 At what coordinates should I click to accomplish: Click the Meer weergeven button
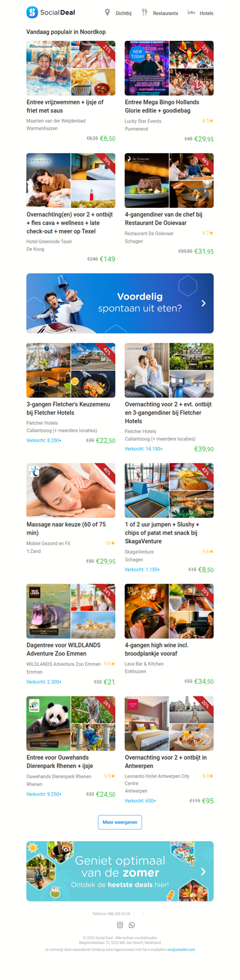click(x=120, y=822)
